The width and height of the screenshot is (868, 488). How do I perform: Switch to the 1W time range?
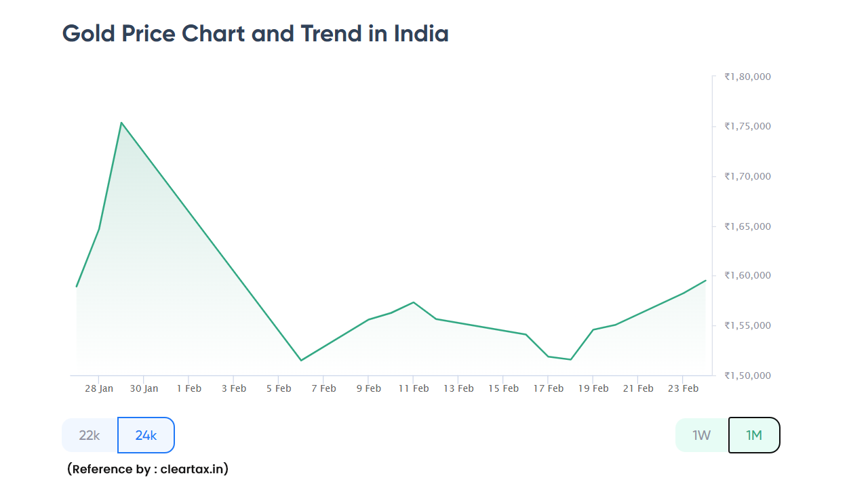[x=701, y=435]
